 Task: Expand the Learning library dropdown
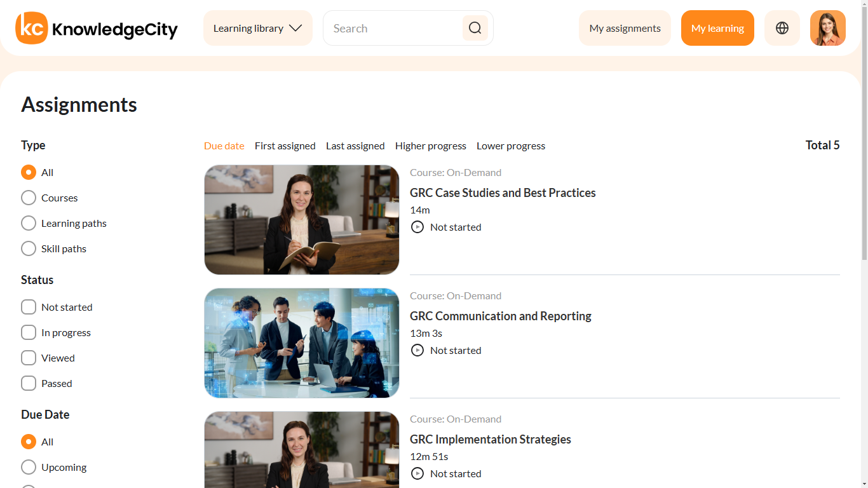tap(257, 28)
